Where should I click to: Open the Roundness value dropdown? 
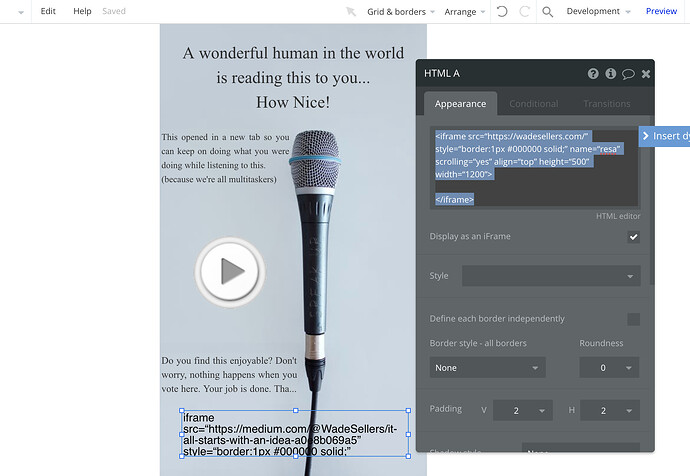608,368
